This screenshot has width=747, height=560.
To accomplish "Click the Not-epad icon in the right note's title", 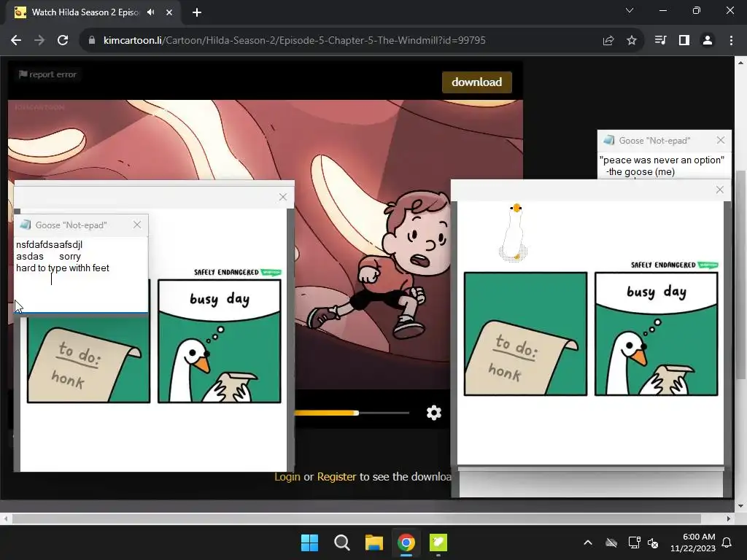I will [609, 140].
